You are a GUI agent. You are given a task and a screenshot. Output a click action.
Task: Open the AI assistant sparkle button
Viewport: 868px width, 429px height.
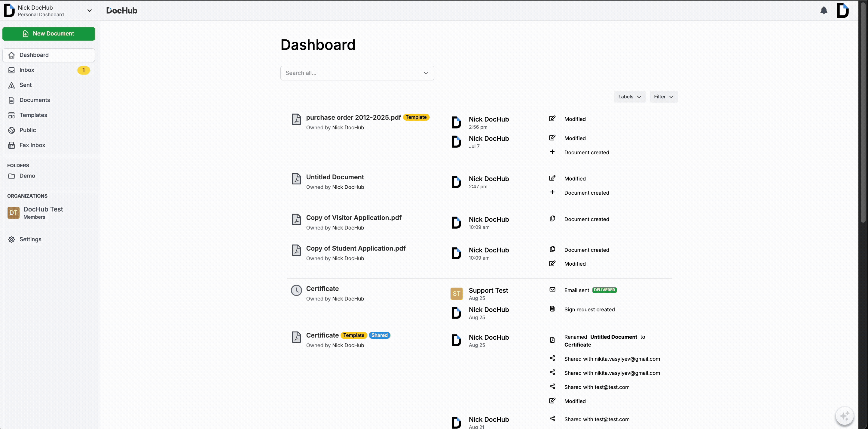(845, 416)
